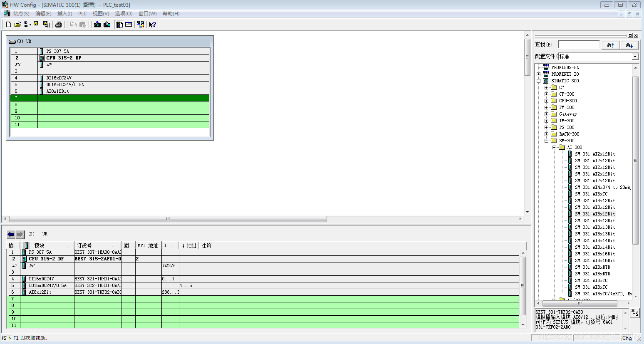Click the Open station folder icon
The width and height of the screenshot is (644, 344).
17,25
